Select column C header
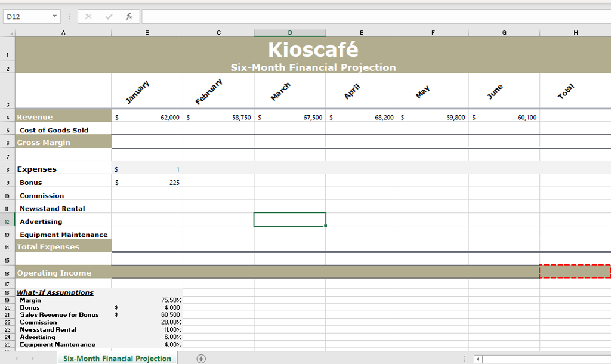This screenshot has height=364, width=611. (218, 33)
